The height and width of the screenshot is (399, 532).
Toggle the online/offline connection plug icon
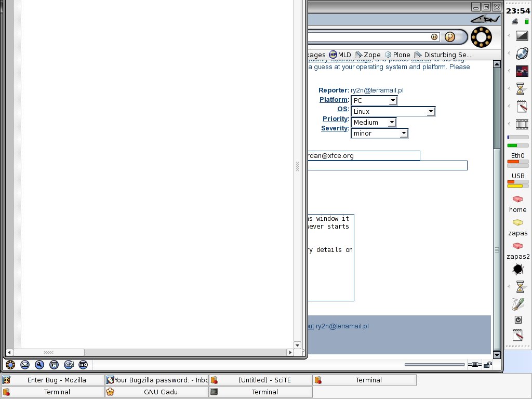tap(474, 365)
